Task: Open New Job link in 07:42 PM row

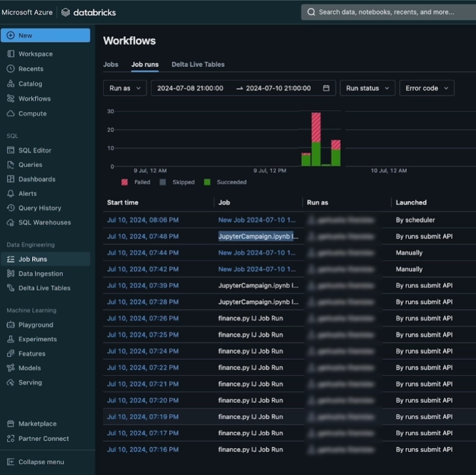Action: pos(257,269)
